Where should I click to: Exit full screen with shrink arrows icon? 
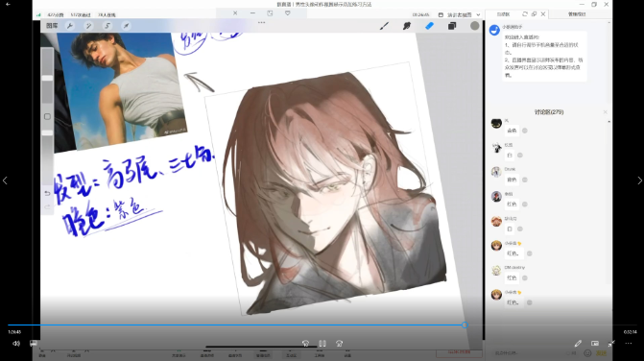(611, 344)
